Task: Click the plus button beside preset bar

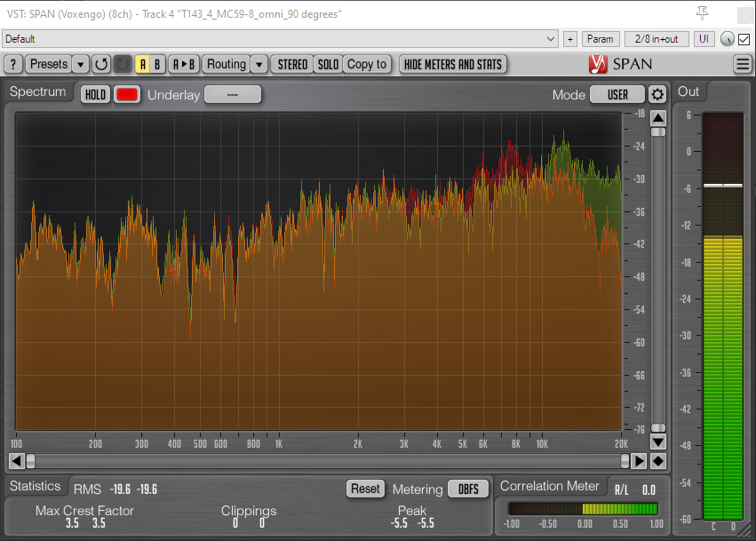Action: pos(570,39)
